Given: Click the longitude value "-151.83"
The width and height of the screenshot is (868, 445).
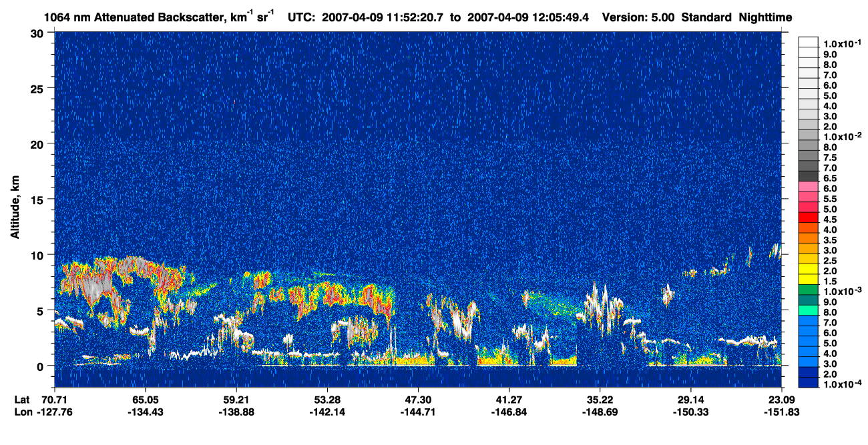Looking at the screenshot, I should [781, 412].
